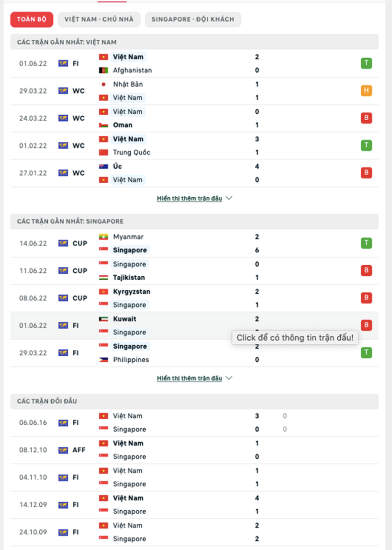This screenshot has width=392, height=550.
Task: Expand more Singapore matches via Hiển thị thêm trận đấu
Action: [x=189, y=378]
